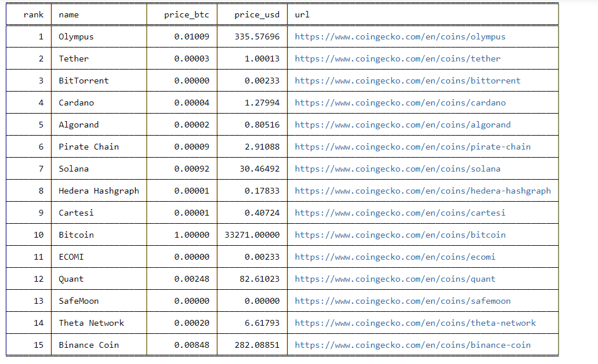The width and height of the screenshot is (598, 364).
Task: Click the price_usd value 6.61793
Action: point(262,323)
